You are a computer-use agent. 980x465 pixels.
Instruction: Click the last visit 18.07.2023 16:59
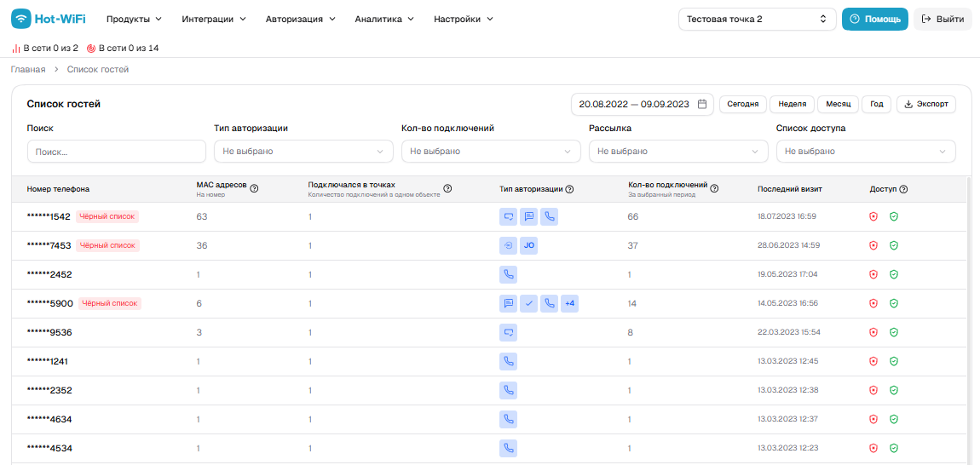(787, 216)
